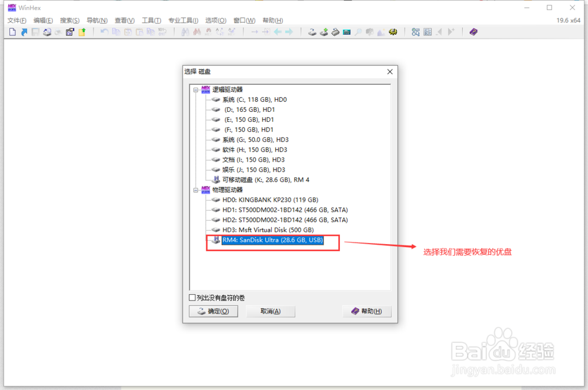Open the 编辑(E) menu
Viewport: 588px width, 390px height.
point(43,20)
